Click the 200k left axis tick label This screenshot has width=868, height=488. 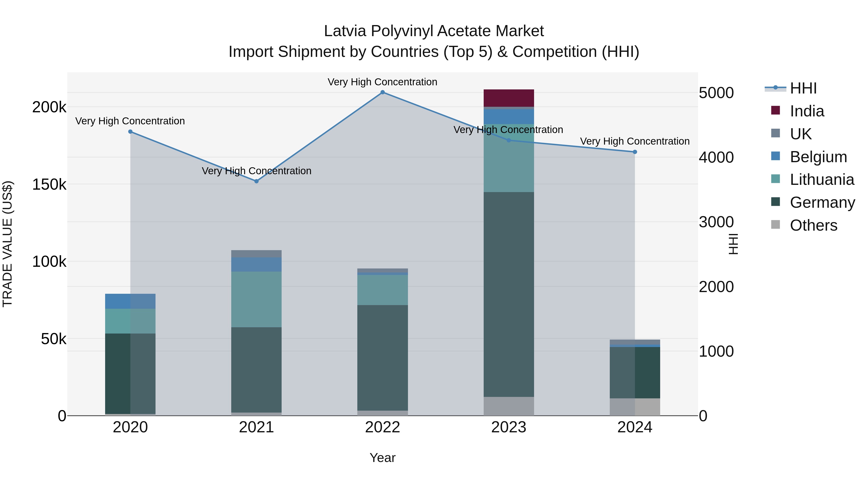[49, 107]
